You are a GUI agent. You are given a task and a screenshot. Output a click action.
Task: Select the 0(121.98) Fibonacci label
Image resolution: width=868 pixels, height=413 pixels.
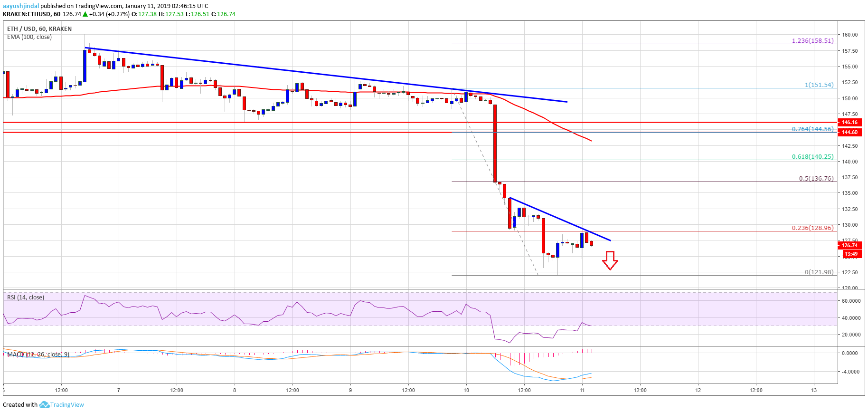(819, 272)
